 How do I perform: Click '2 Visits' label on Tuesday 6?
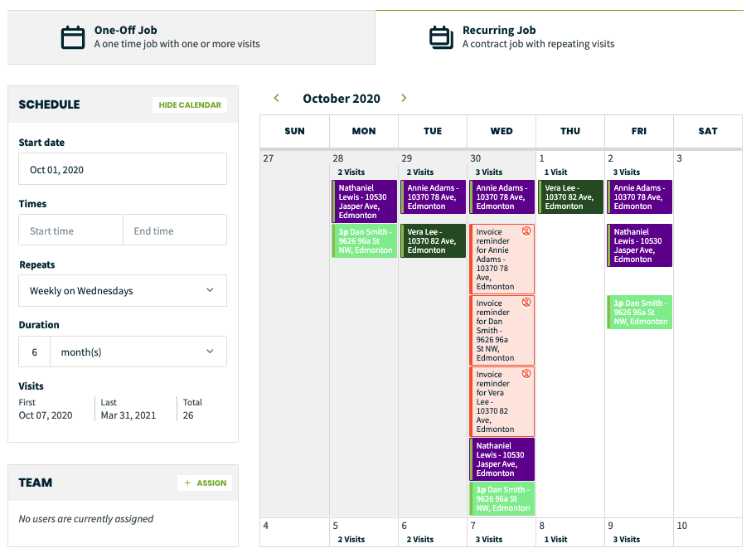(420, 540)
